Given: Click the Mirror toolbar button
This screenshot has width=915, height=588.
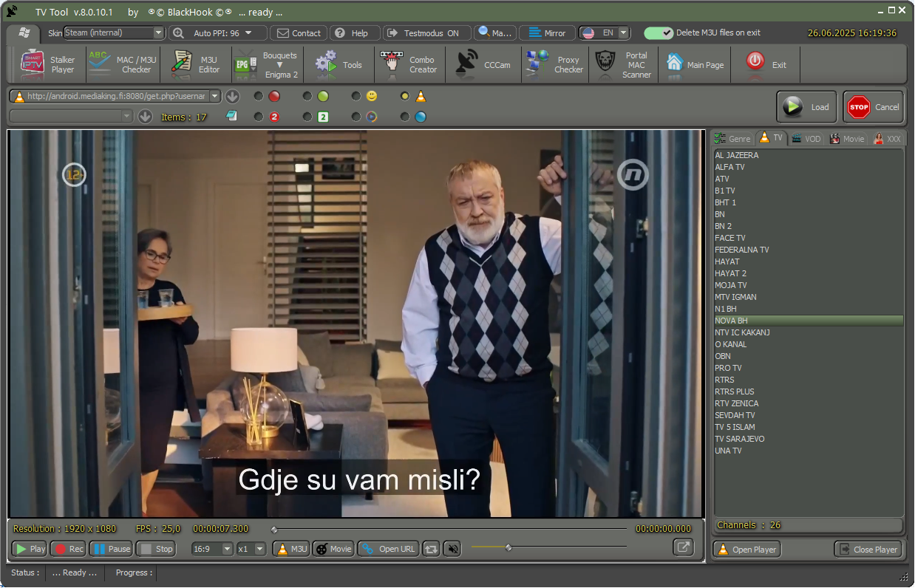Looking at the screenshot, I should point(547,33).
